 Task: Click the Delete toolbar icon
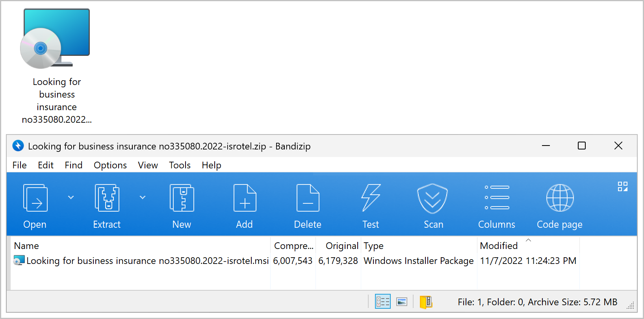tap(308, 199)
